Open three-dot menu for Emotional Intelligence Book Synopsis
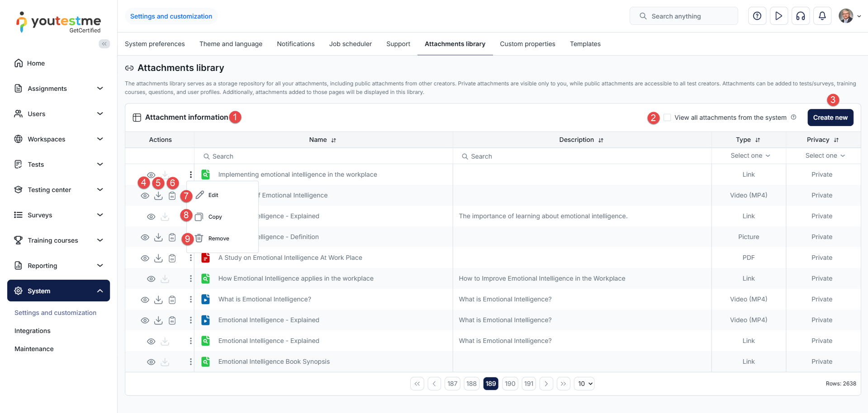The width and height of the screenshot is (868, 413). tap(190, 361)
